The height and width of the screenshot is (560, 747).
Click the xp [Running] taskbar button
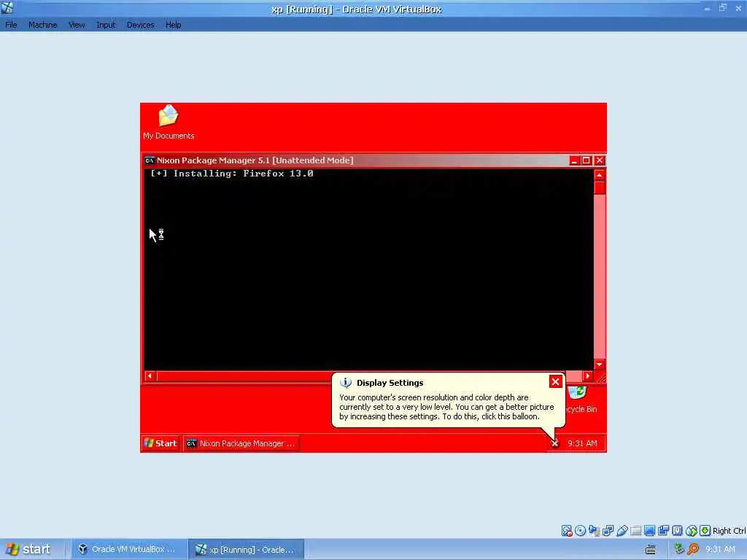(x=247, y=549)
